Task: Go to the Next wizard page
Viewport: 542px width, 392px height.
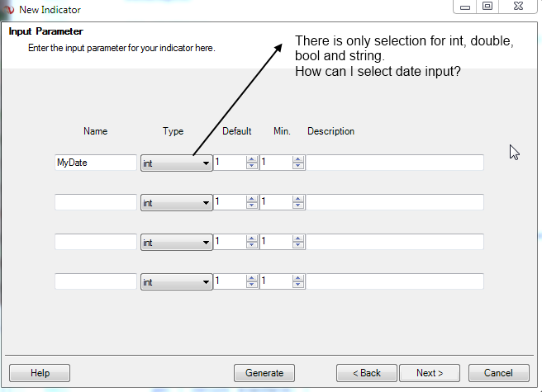Action: coord(430,373)
